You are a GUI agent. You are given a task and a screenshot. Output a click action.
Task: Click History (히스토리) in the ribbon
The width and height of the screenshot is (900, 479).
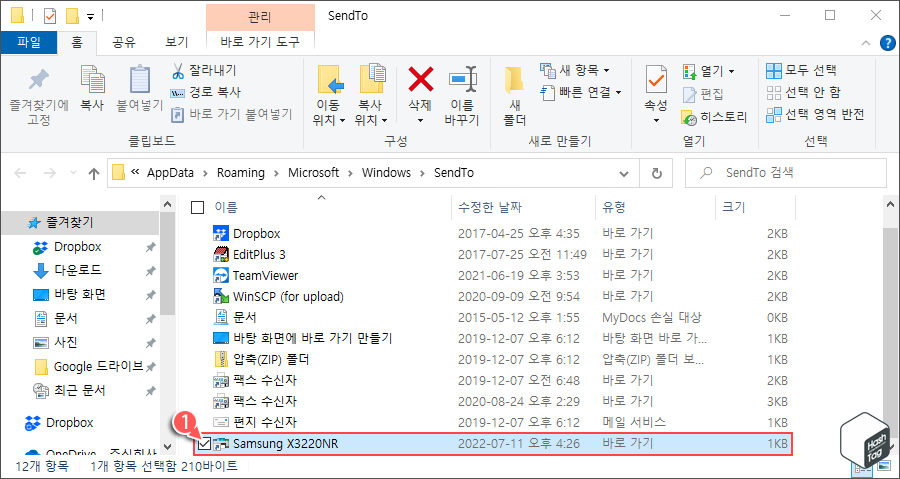(715, 118)
